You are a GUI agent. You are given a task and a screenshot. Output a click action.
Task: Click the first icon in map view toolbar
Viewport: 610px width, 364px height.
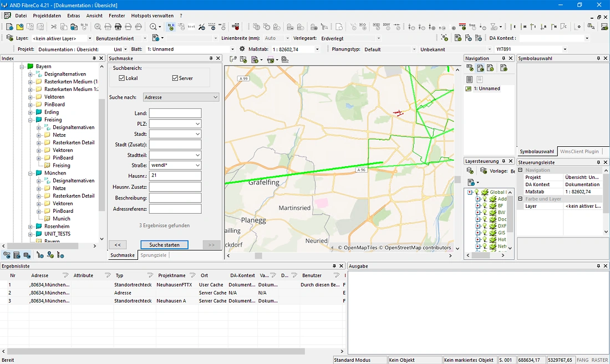[233, 59]
